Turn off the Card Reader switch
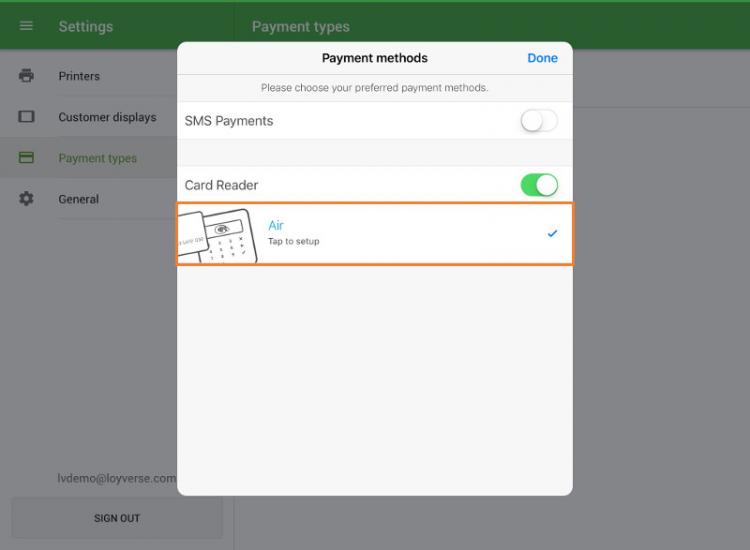This screenshot has width=750, height=550. point(538,185)
